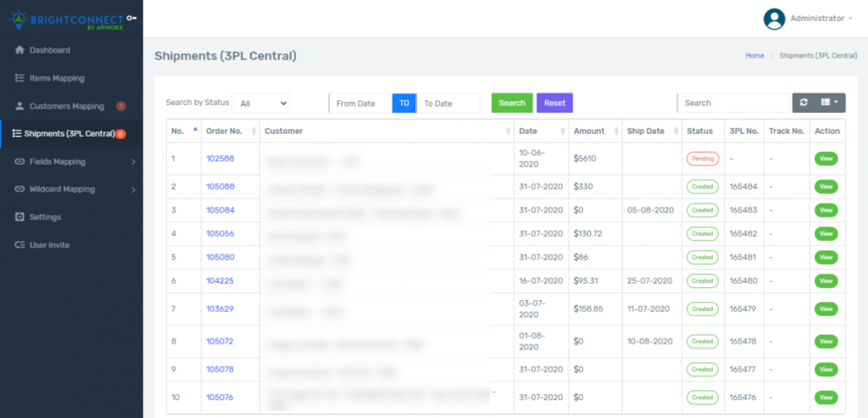Screen dimensions: 868x418
Task: Click the Wildcard Mapping link icon
Action: 19,189
